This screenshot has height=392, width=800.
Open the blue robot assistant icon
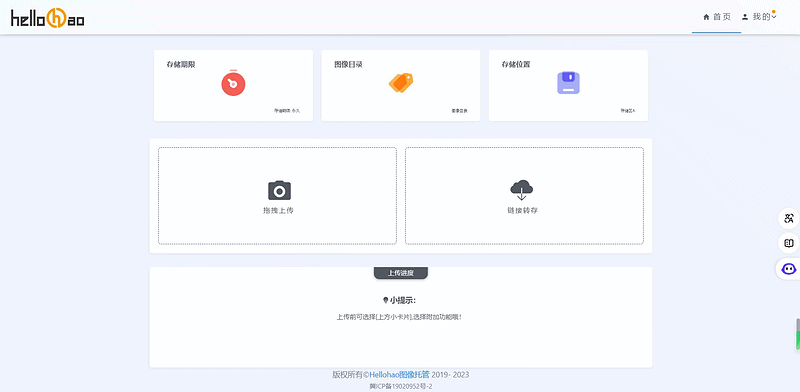coord(789,268)
